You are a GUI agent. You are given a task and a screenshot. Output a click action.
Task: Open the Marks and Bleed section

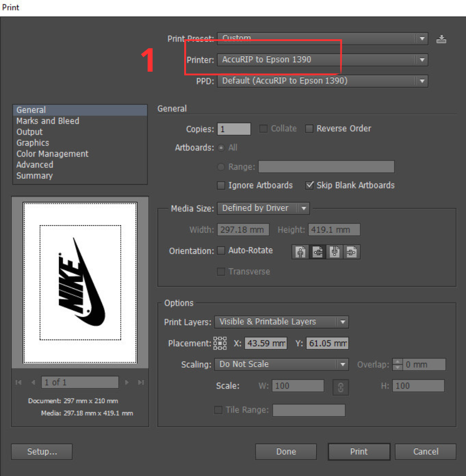(x=80, y=121)
